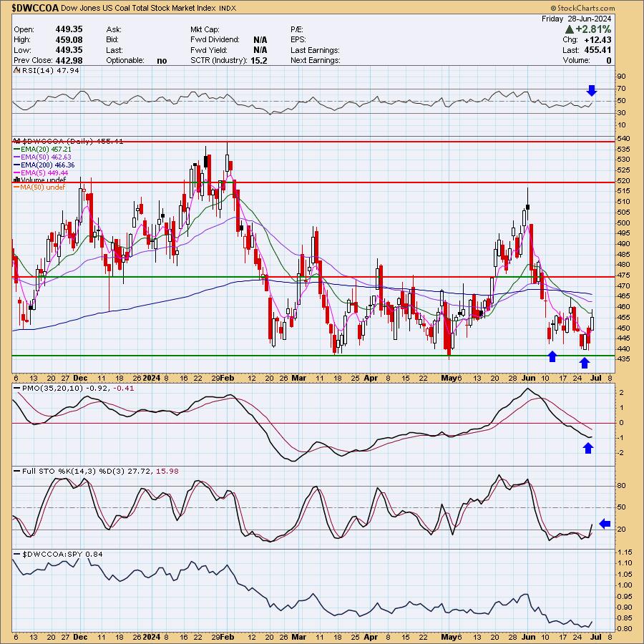Click the Open value 449.35

click(69, 29)
